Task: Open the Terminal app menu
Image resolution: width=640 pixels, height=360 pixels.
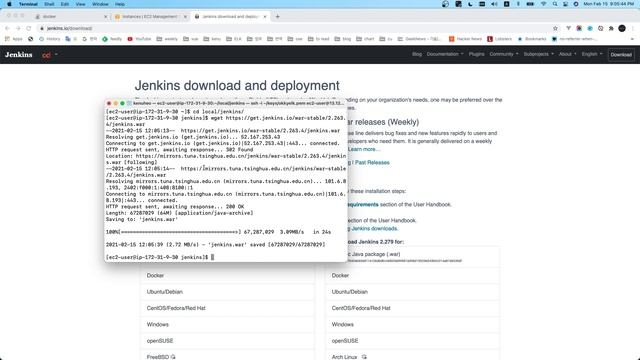Action: (x=28, y=4)
